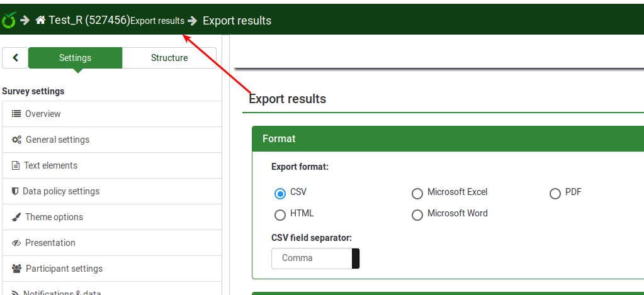644x295 pixels.
Task: Choose PDF as export format
Action: tap(555, 193)
